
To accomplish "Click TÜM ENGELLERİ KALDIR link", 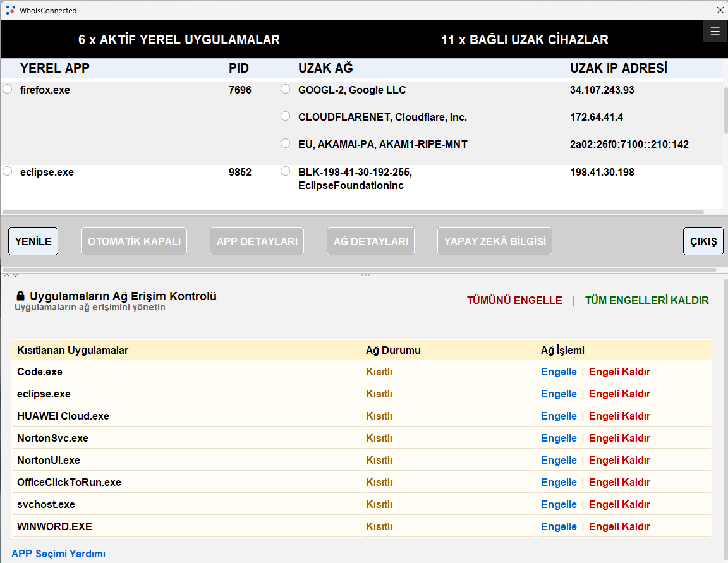I will (x=646, y=300).
